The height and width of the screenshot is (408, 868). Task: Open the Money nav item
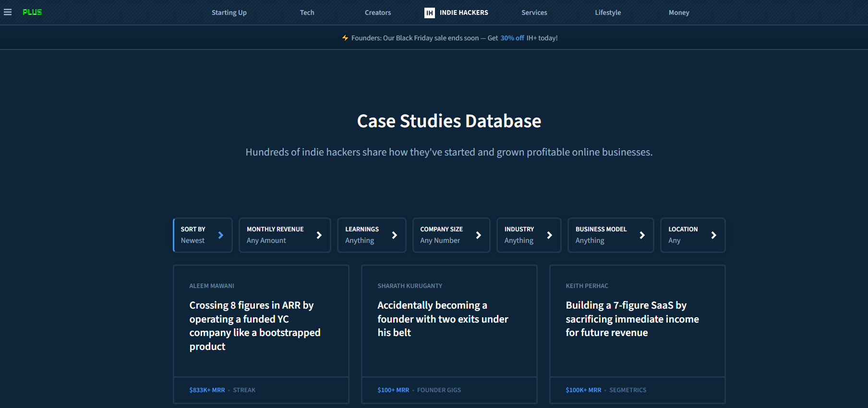point(679,12)
